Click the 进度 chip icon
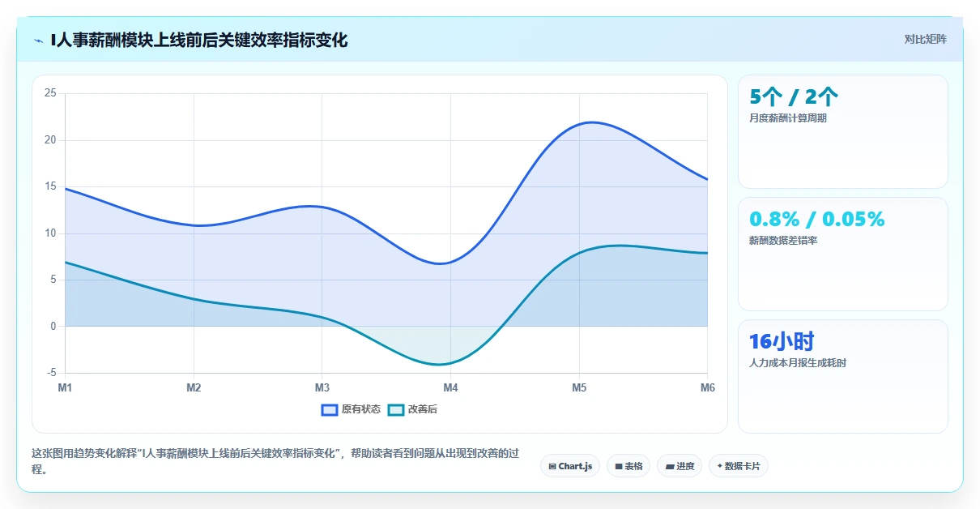This screenshot has height=509, width=980. click(x=670, y=467)
